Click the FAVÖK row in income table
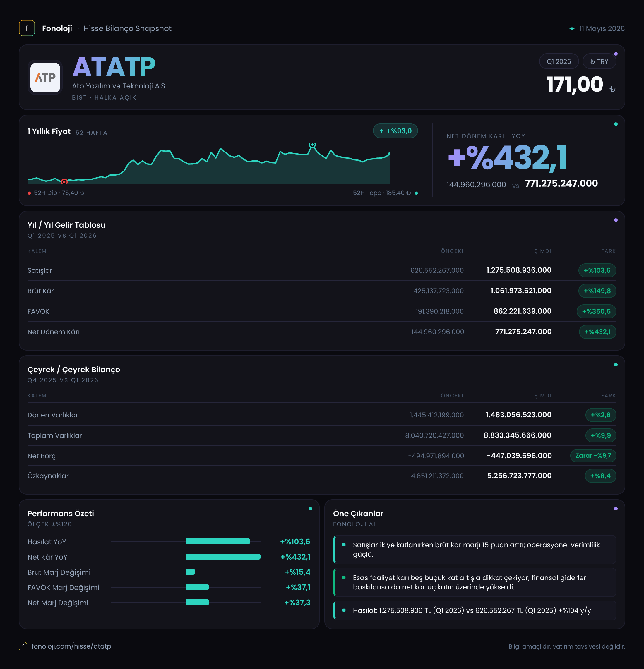Screen dimensions: 644x669 tap(322, 311)
